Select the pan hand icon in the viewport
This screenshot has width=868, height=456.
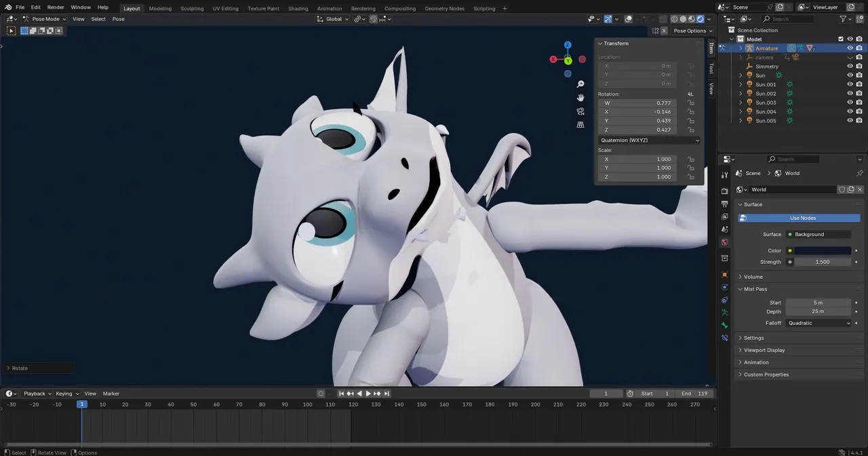click(x=580, y=98)
